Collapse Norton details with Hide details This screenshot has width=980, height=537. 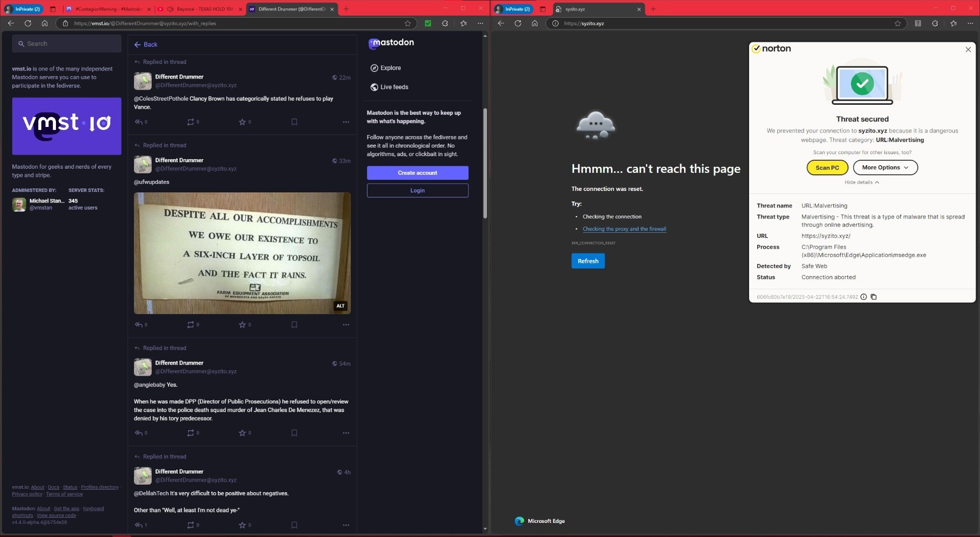tap(862, 182)
